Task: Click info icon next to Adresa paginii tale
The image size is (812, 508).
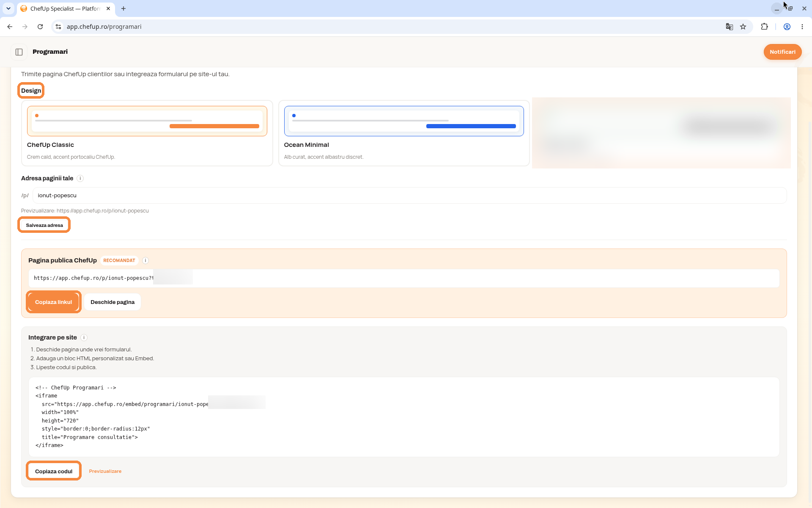Action: (x=80, y=179)
